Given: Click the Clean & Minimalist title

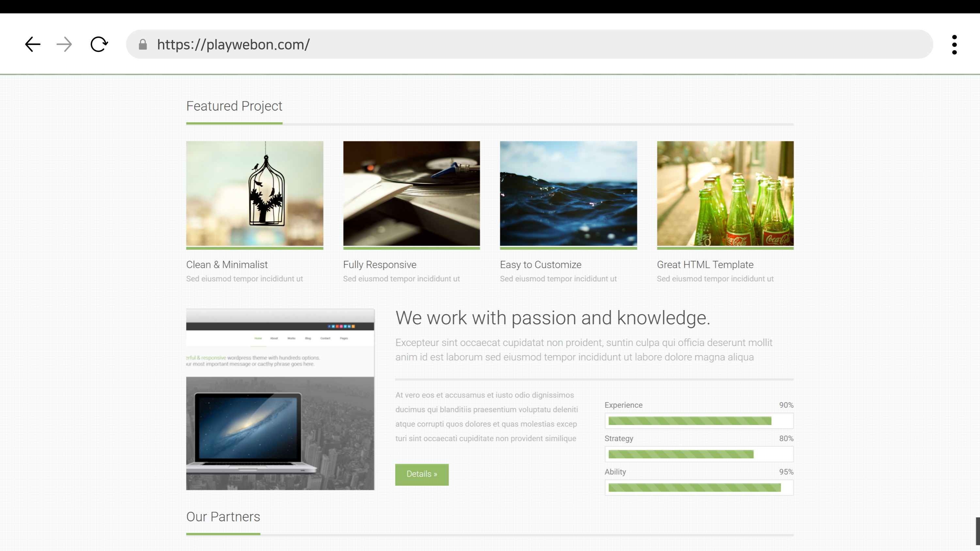Looking at the screenshot, I should point(227,265).
